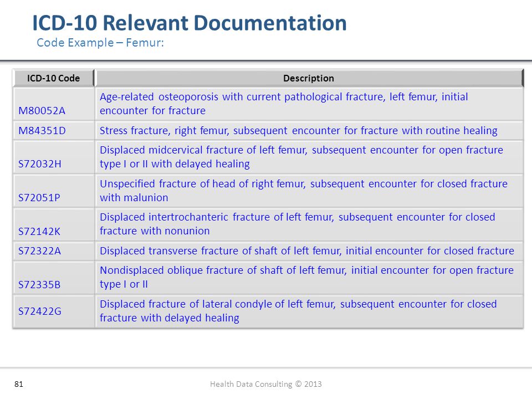Screen dimensions: 532x399
Task: Select the 'Displaced intertrochanteric fracture of left femur' description
Action: 309,224
